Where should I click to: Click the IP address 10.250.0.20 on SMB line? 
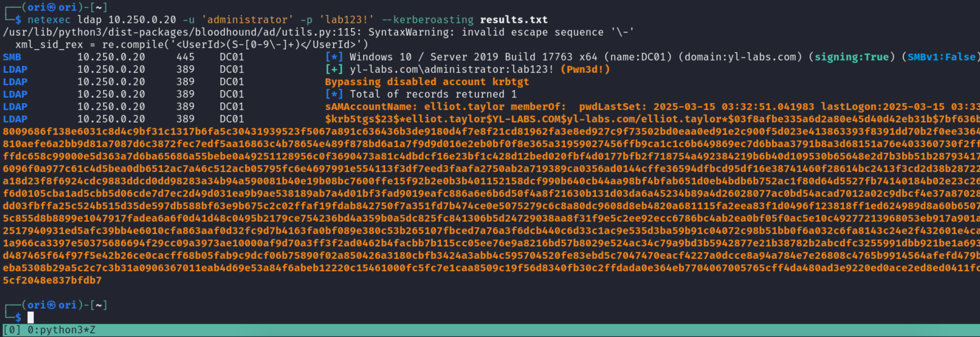112,57
